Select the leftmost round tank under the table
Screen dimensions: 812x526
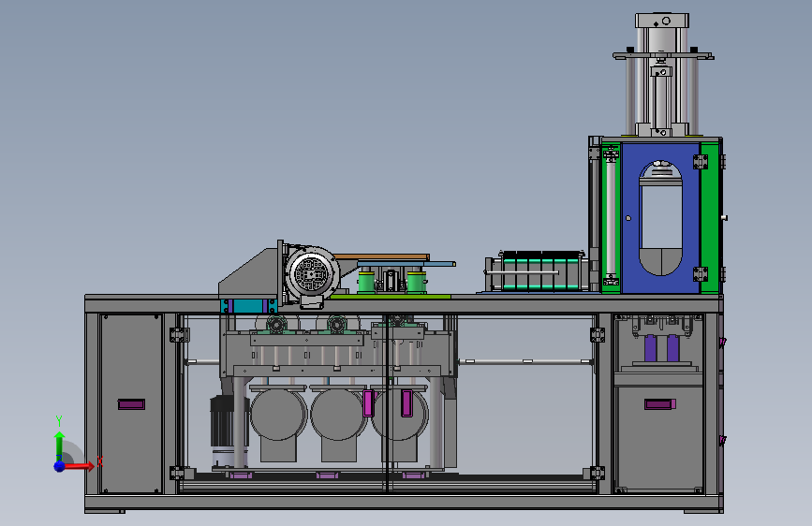(x=278, y=416)
